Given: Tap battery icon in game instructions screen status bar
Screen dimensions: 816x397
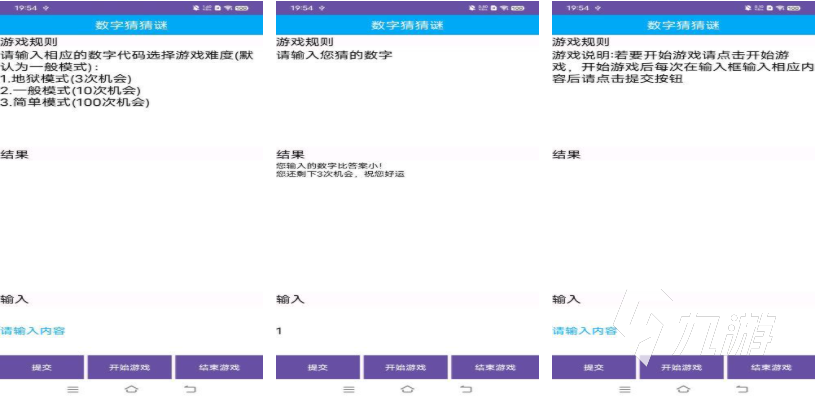Looking at the screenshot, I should [x=793, y=8].
